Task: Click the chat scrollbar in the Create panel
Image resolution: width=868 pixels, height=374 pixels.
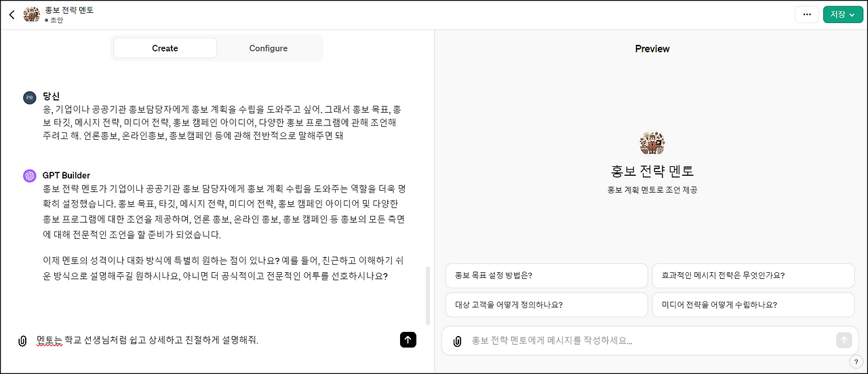Action: 427,295
